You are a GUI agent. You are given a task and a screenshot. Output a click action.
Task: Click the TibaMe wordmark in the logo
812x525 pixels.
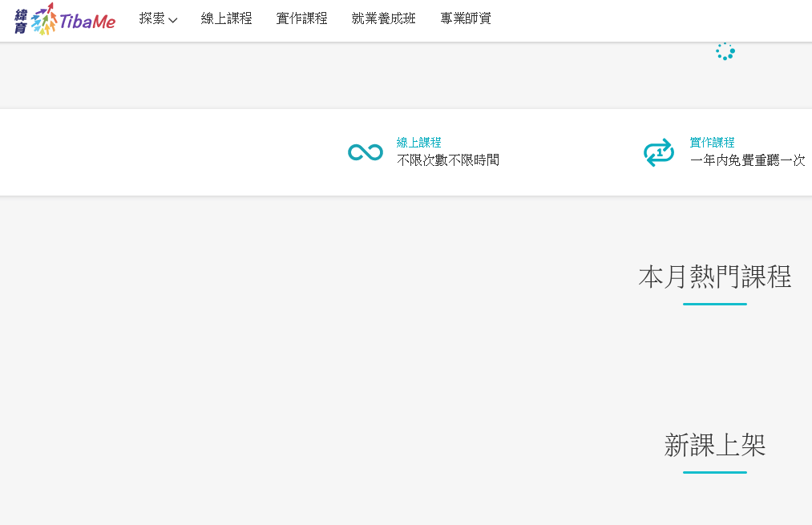tap(87, 22)
